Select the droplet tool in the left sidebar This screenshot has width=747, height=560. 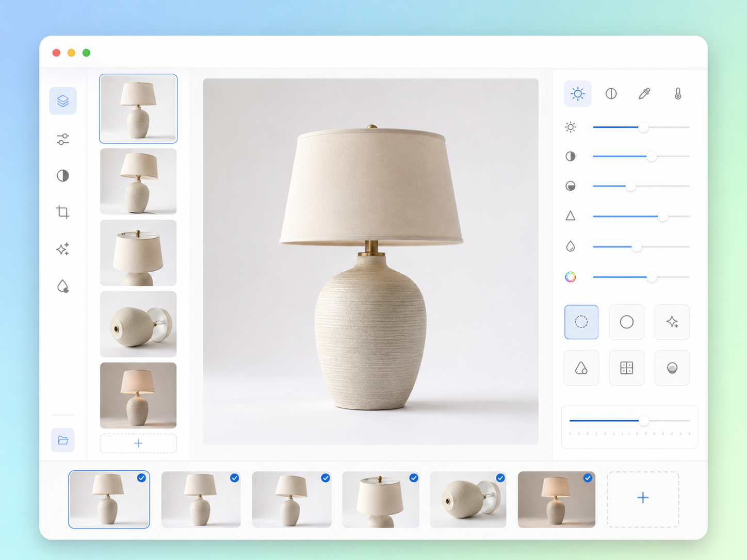click(x=63, y=286)
